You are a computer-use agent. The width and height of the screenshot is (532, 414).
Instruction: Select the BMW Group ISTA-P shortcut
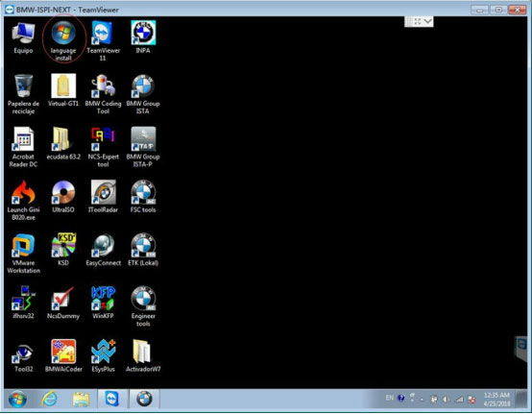click(143, 147)
